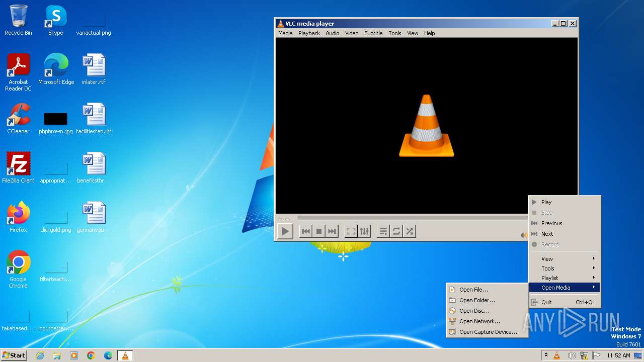Image resolution: width=644 pixels, height=362 pixels.
Task: Open Internet Explorer from the taskbar
Action: (40, 355)
